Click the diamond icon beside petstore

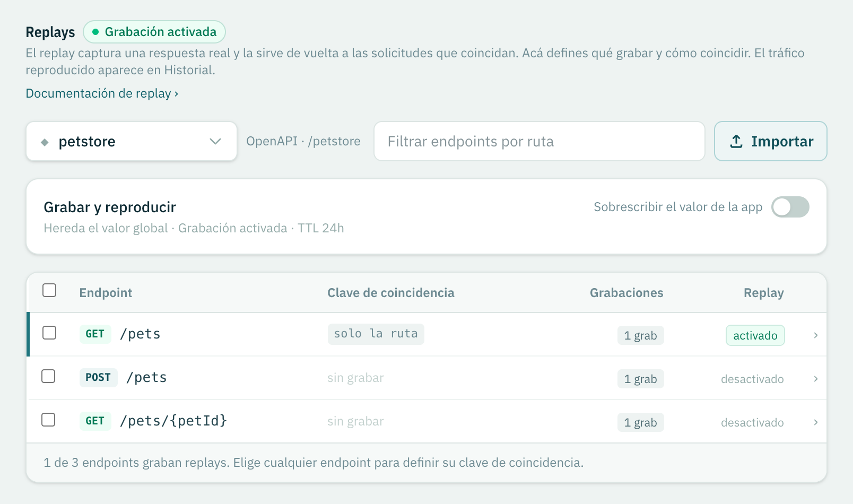coord(45,142)
